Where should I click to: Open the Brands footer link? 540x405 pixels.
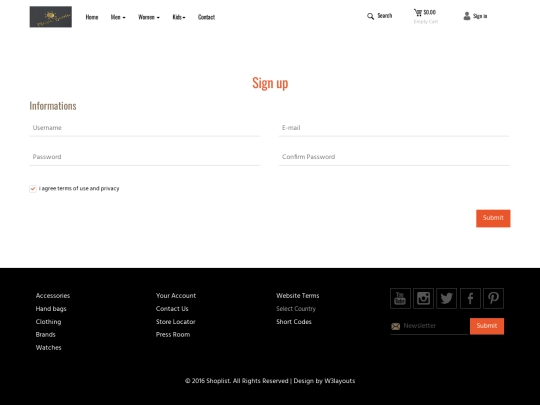[x=45, y=334]
